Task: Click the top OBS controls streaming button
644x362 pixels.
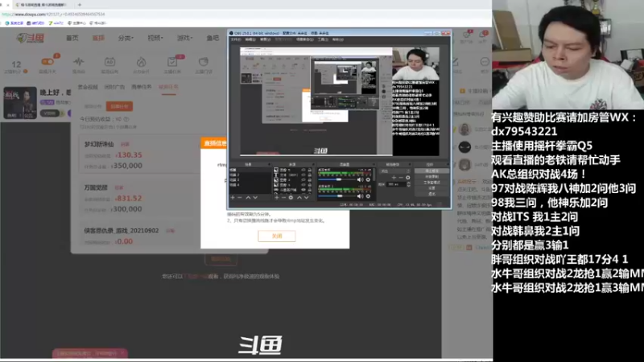Action: [x=432, y=171]
